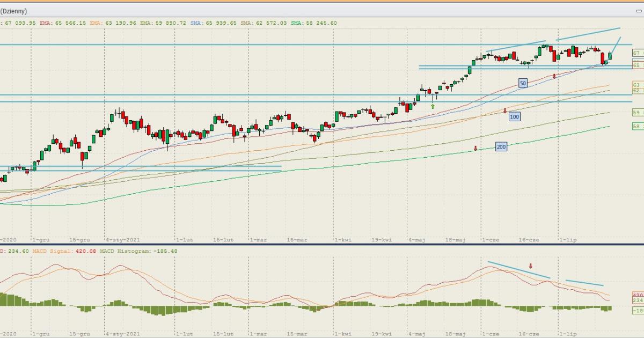Select the red arrow marker above 1-lip on price chart
Image resolution: width=644 pixels, height=338 pixels.
click(x=555, y=77)
